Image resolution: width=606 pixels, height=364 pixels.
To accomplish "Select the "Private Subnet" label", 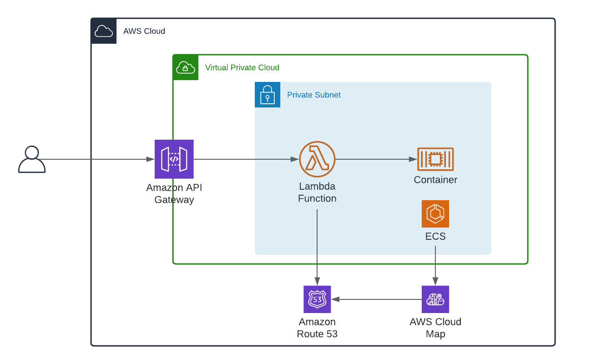I will [314, 95].
